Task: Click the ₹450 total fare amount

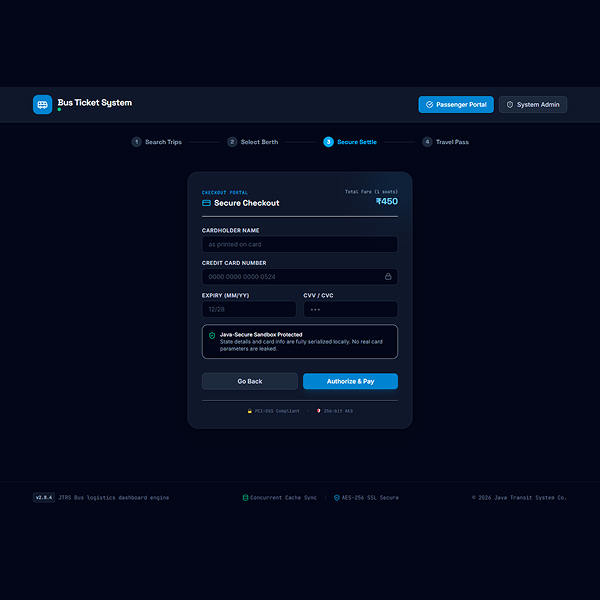Action: tap(387, 202)
